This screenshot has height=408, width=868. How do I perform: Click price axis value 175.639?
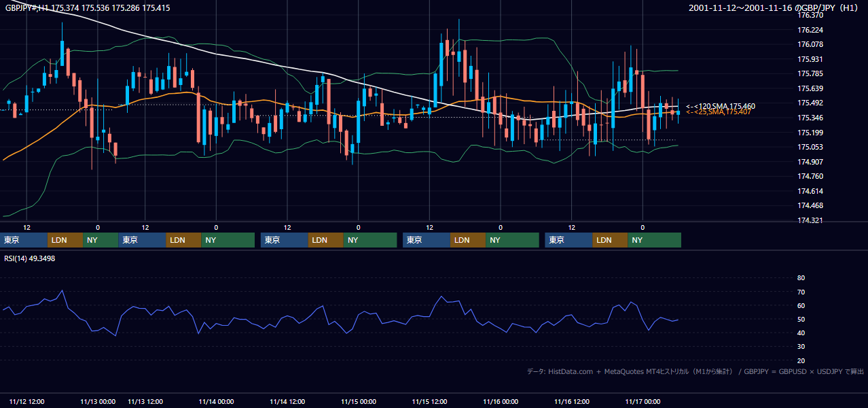click(x=810, y=88)
